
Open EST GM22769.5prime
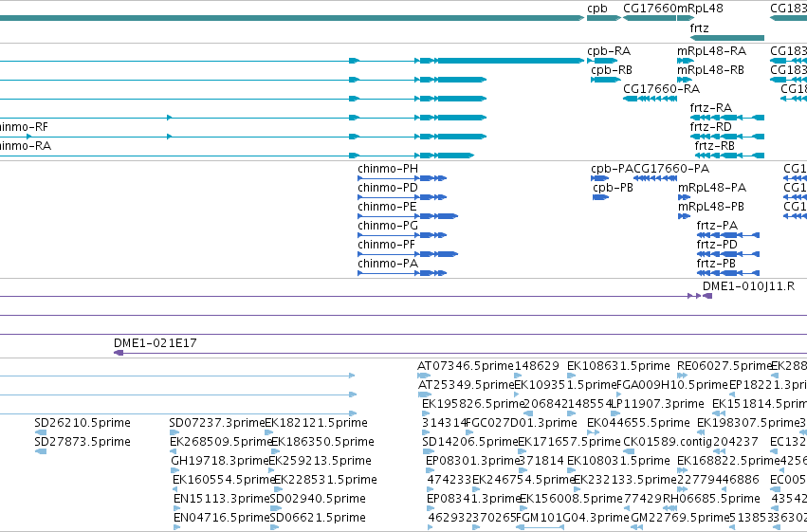(x=636, y=527)
